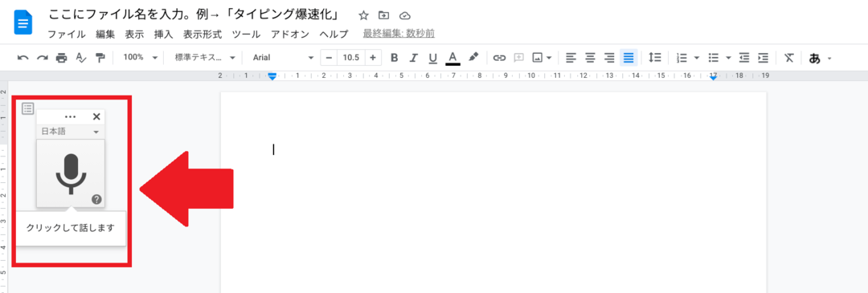
Task: Print the document
Action: [x=61, y=58]
